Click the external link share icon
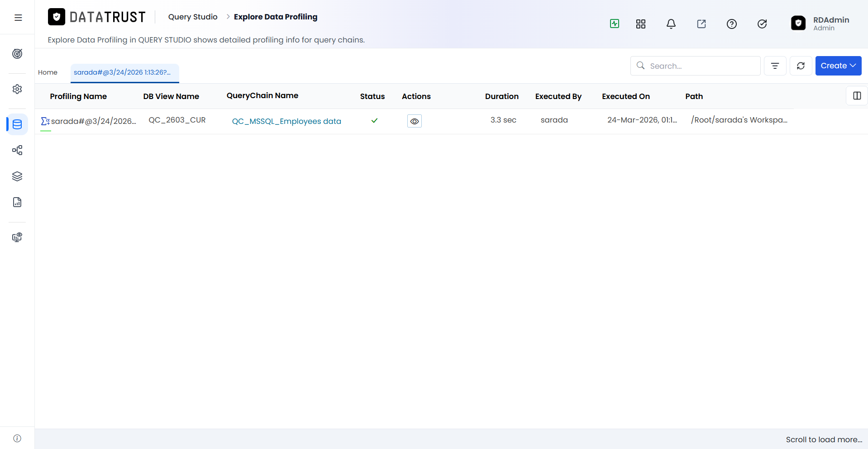Screen dimensions: 868x449 click(701, 24)
